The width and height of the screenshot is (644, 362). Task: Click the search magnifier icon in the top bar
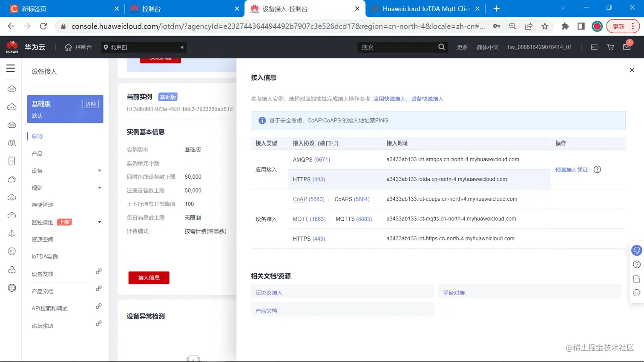click(x=442, y=47)
